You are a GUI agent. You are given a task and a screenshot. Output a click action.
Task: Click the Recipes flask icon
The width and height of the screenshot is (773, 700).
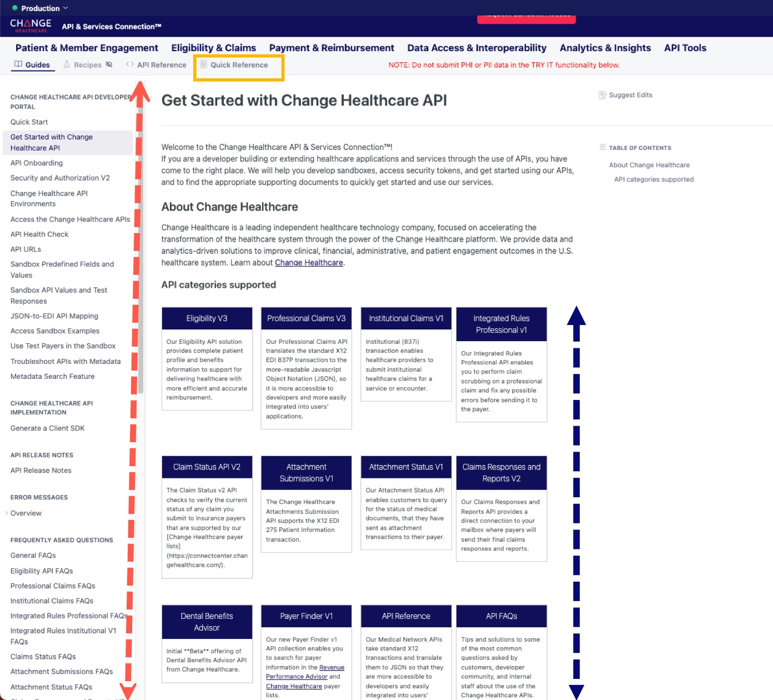[67, 64]
